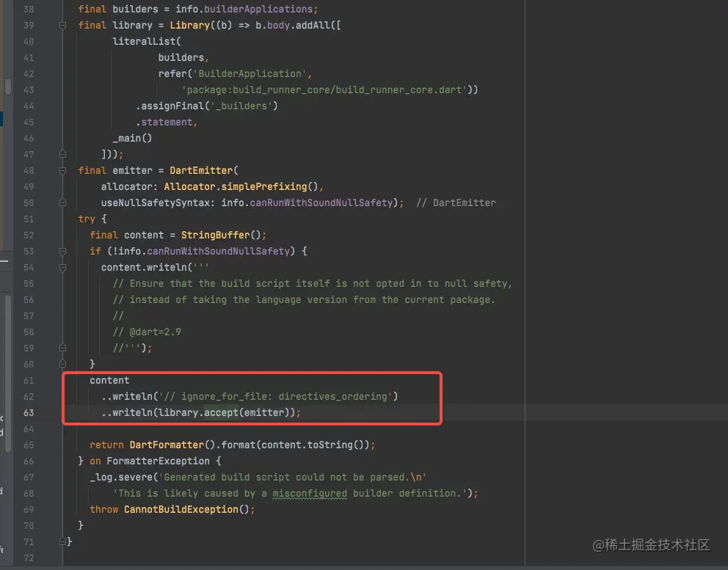Click 'DartFormatter()' on line 65
The height and width of the screenshot is (570, 728).
(x=172, y=445)
